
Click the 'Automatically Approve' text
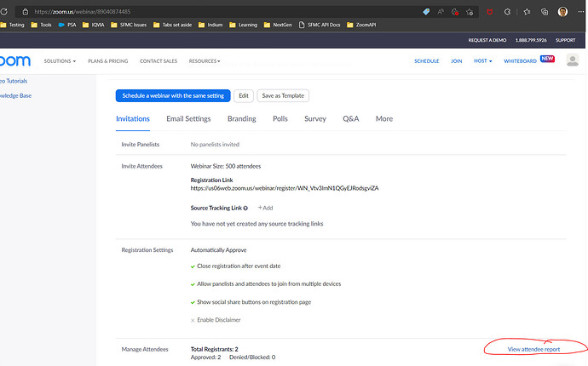pyautogui.click(x=218, y=250)
